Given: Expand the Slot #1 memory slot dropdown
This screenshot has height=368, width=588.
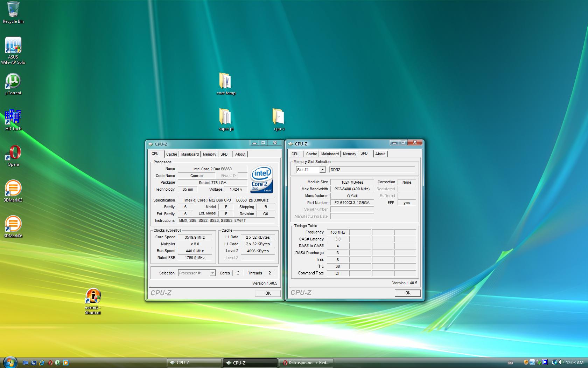Looking at the screenshot, I should pos(322,170).
